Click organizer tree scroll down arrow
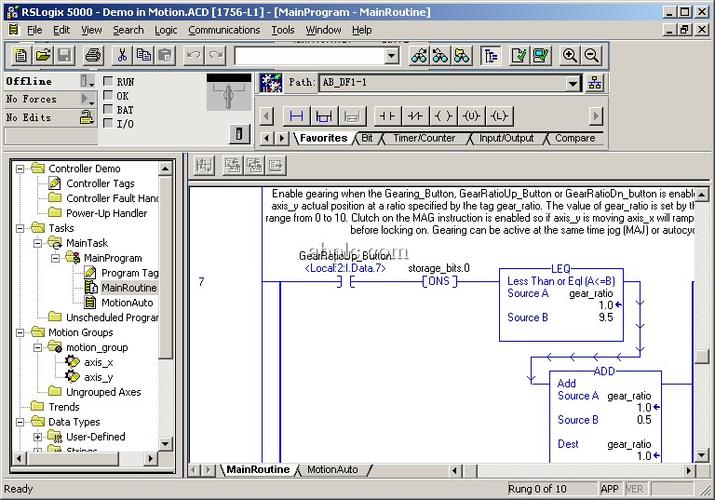The height and width of the screenshot is (500, 715). pyautogui.click(x=165, y=443)
